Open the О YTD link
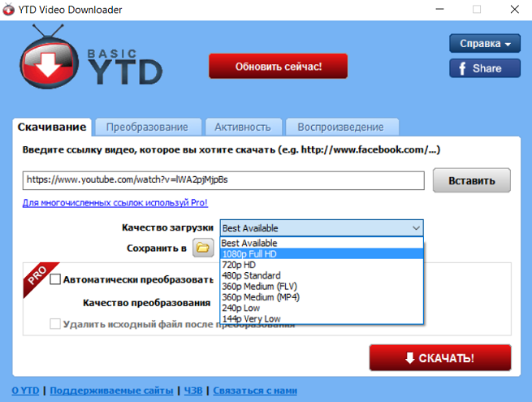The width and height of the screenshot is (532, 402). [25, 391]
